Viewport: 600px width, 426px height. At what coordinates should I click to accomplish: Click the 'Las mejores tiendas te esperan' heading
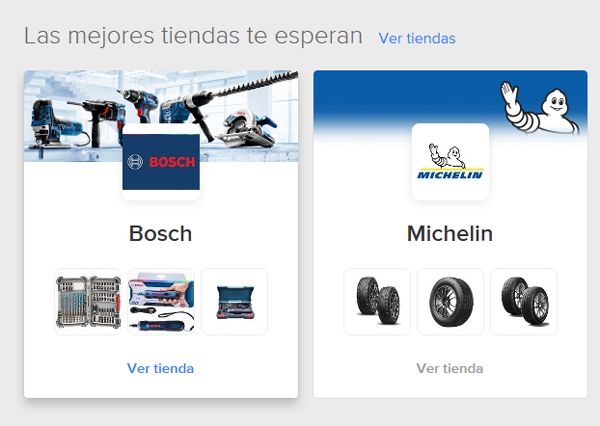(193, 36)
